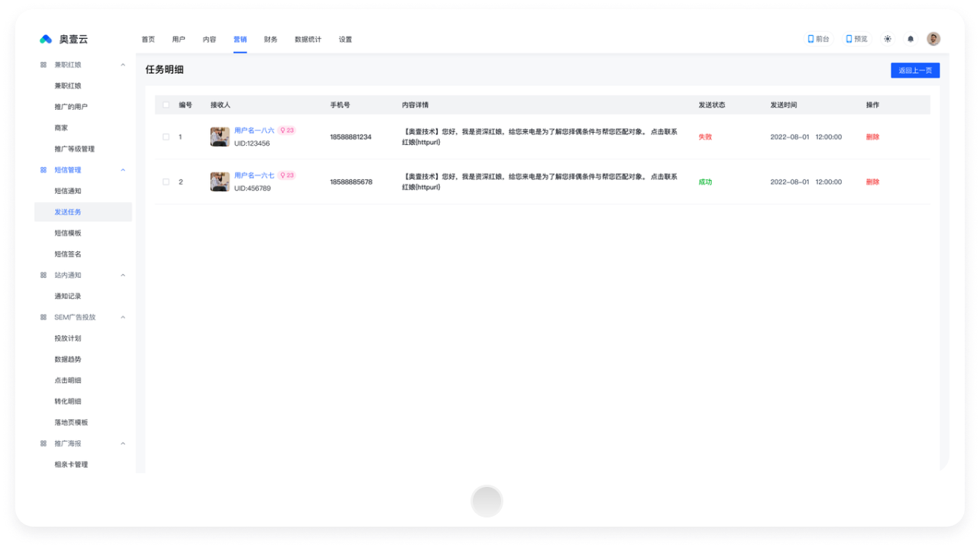
Task: Collapse the 站内通知 sidebar group
Action: [x=123, y=276]
